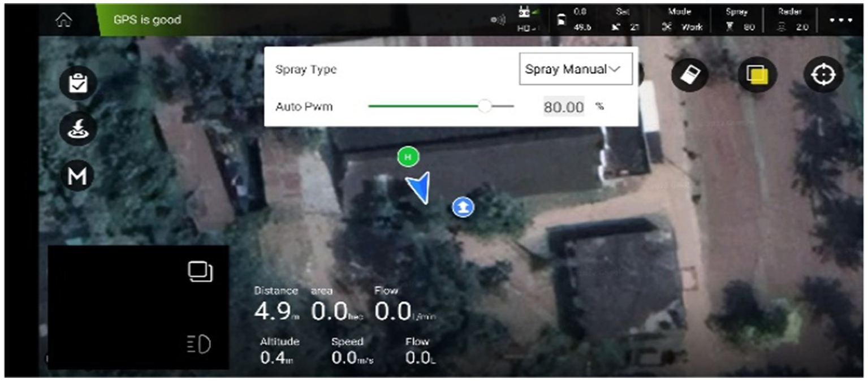
Task: Click the blue upload waypoint marker
Action: click(x=463, y=207)
